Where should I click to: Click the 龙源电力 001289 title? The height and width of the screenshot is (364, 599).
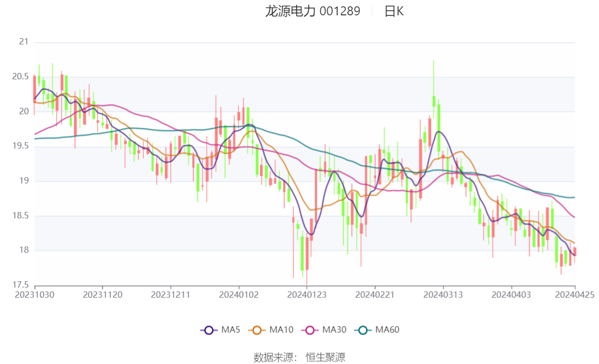click(313, 12)
